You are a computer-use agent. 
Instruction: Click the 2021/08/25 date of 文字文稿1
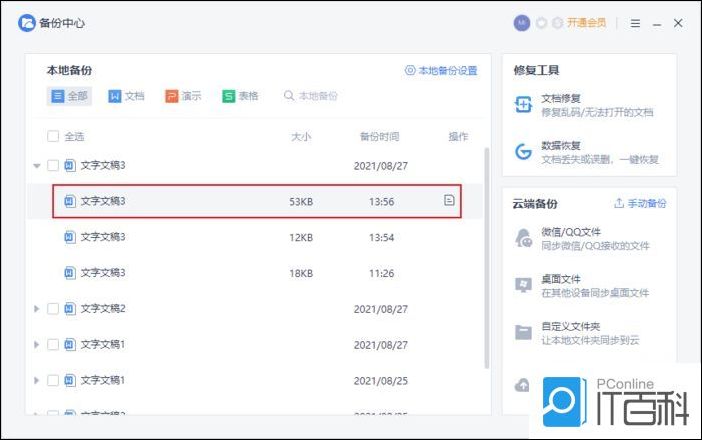[x=381, y=381]
